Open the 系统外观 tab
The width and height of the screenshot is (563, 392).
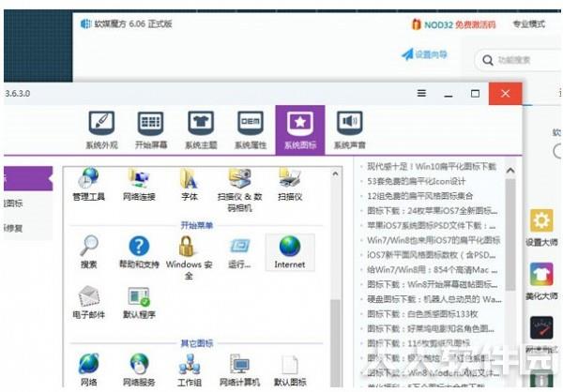(101, 130)
